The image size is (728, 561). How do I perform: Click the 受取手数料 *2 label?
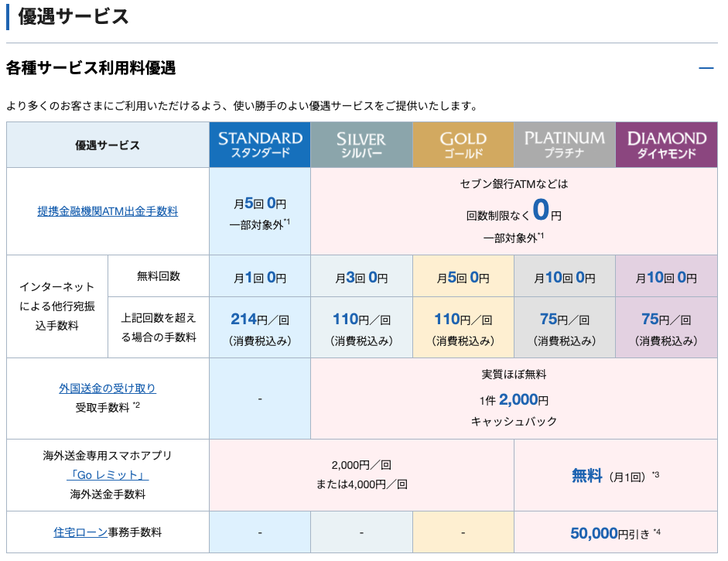(108, 407)
